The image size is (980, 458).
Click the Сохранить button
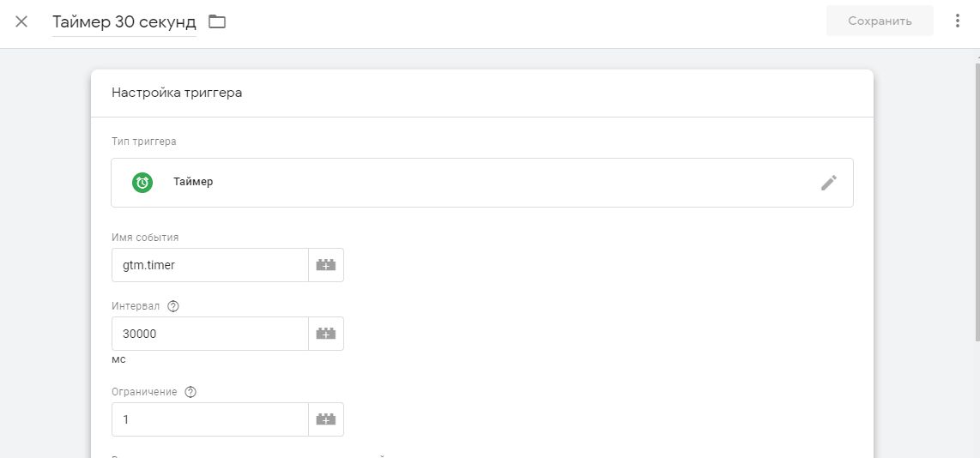pyautogui.click(x=880, y=21)
